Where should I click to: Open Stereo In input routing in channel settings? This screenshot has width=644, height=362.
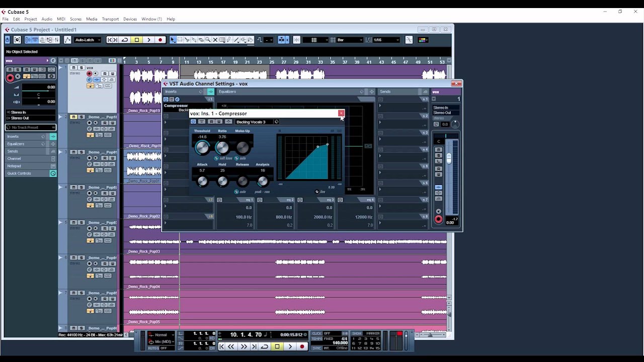coord(446,108)
